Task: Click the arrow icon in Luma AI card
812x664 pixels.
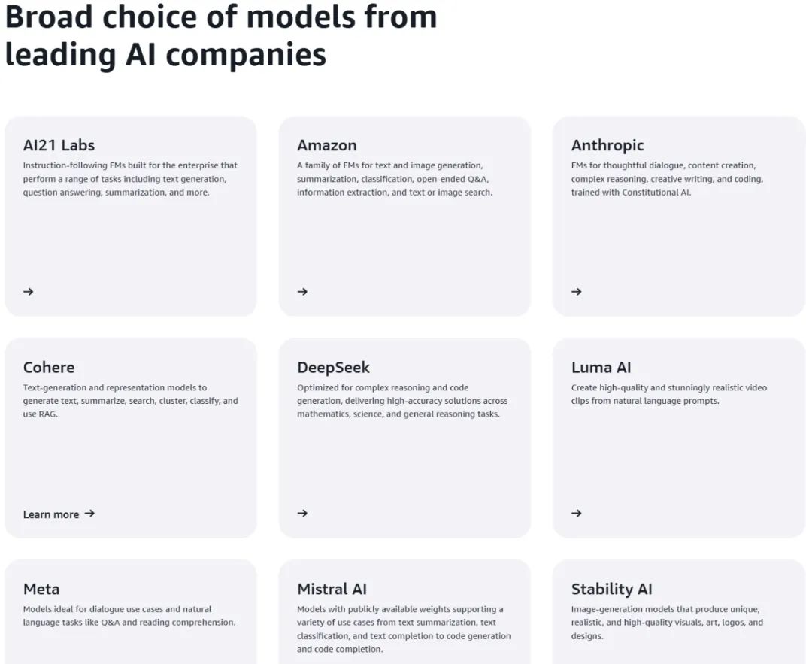Action: click(x=577, y=514)
